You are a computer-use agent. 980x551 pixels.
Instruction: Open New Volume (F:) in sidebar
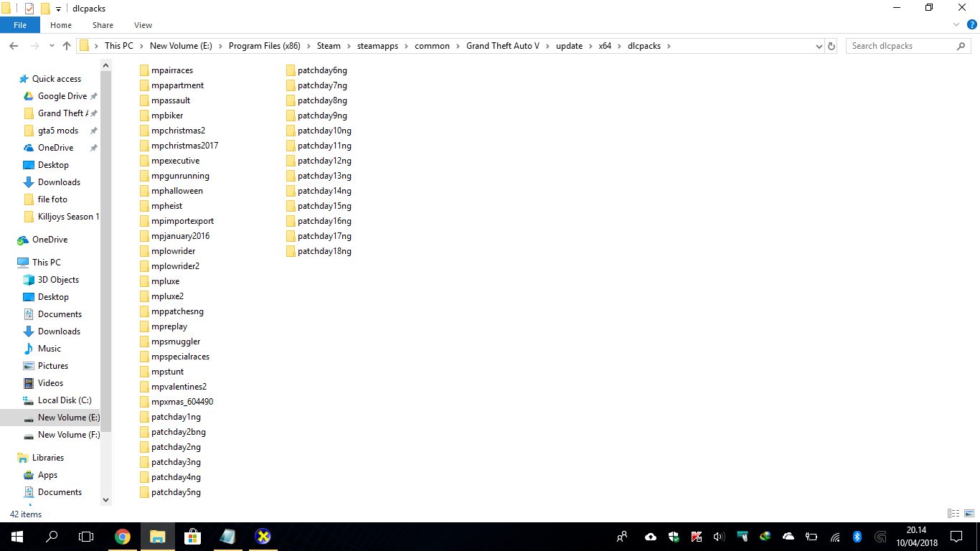pos(68,435)
